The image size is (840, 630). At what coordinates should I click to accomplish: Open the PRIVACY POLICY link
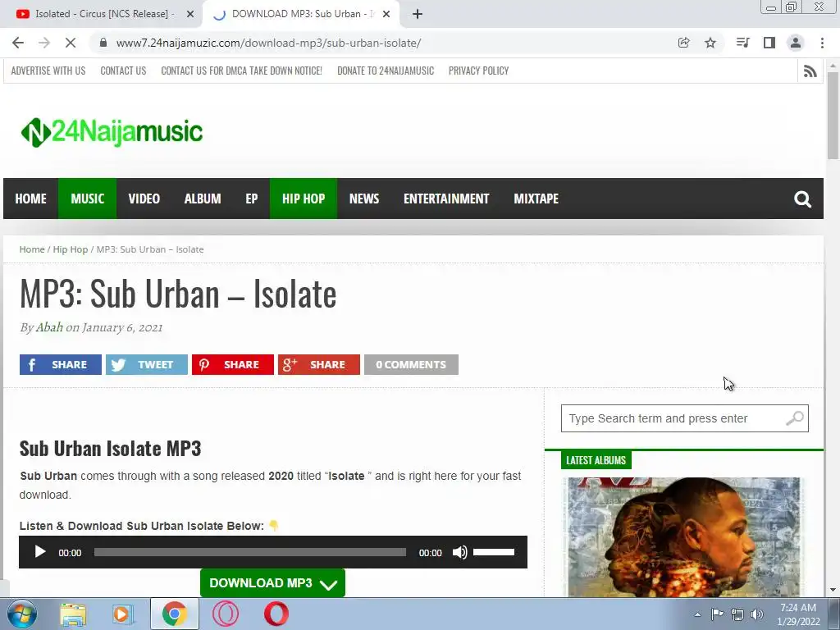pos(479,71)
